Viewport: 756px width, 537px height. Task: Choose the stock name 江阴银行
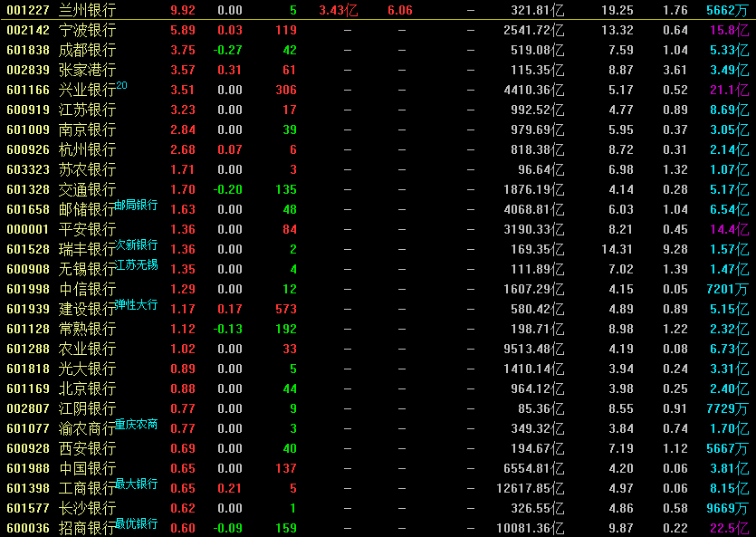87,408
